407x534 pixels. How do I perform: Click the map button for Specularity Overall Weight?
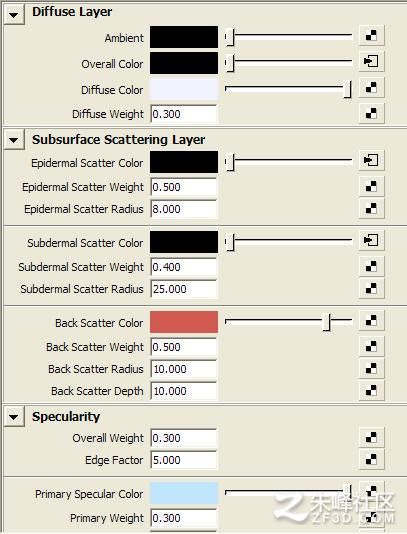371,437
